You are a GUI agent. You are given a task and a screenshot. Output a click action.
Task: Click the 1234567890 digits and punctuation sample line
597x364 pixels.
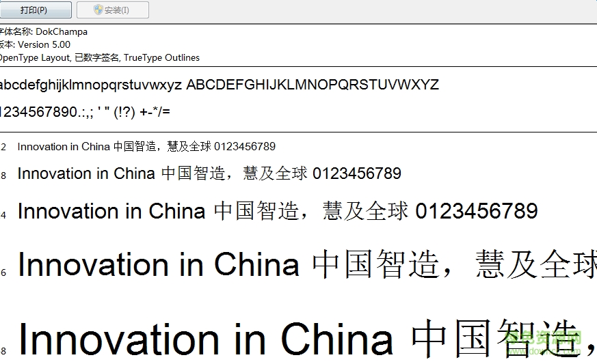85,112
